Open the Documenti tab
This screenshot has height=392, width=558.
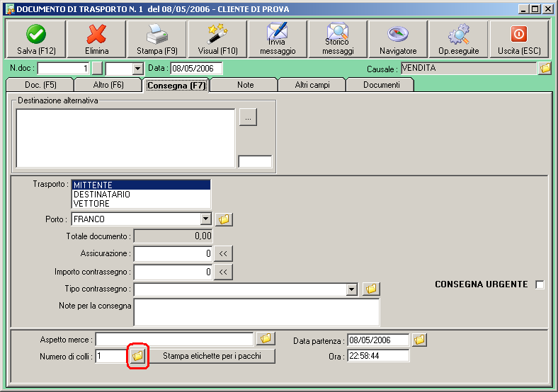tap(381, 85)
